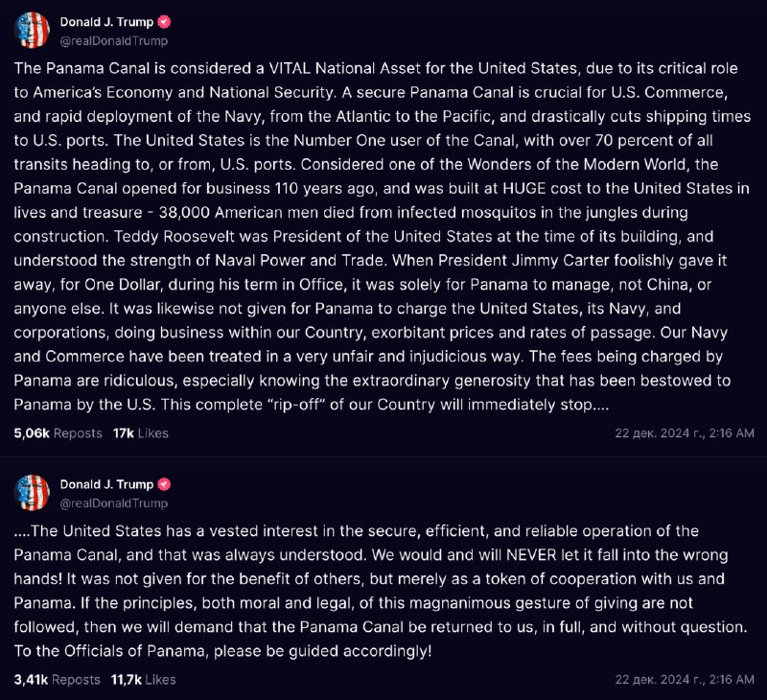Click the 3,41k repost count number
This screenshot has height=700, width=767.
coord(31,680)
